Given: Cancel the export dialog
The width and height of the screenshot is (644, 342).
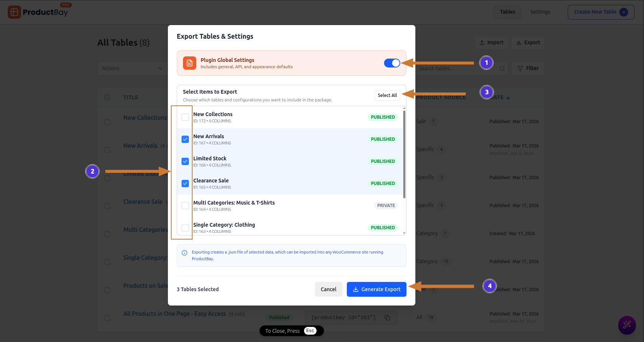Looking at the screenshot, I should coord(328,289).
